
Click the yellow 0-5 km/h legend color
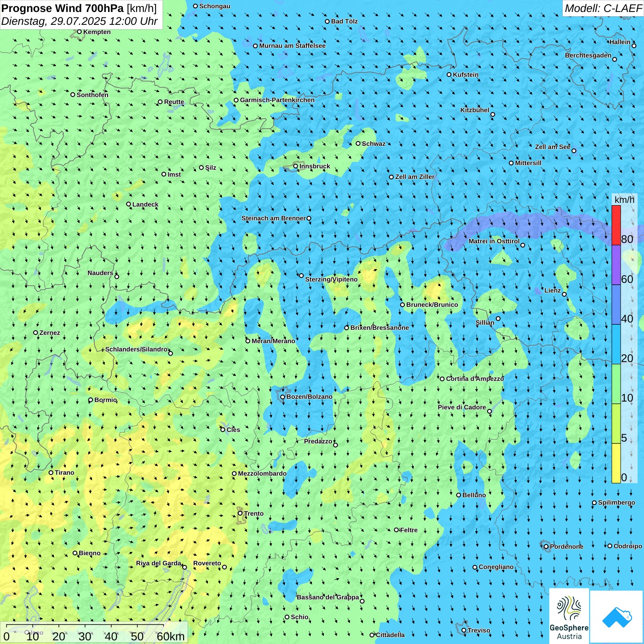(x=616, y=463)
